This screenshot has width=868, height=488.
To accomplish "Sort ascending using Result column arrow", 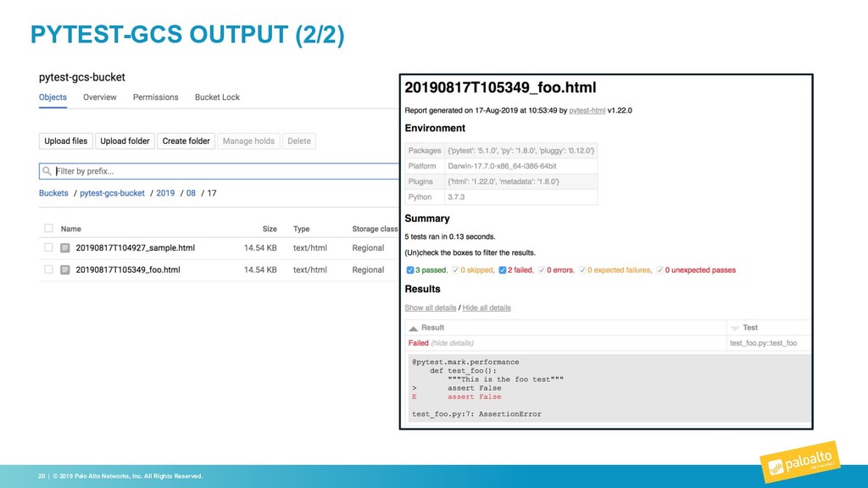I will tap(413, 328).
